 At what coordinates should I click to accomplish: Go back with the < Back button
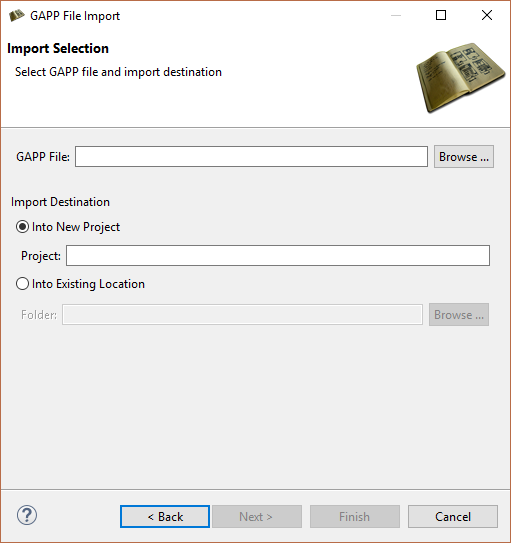165,517
